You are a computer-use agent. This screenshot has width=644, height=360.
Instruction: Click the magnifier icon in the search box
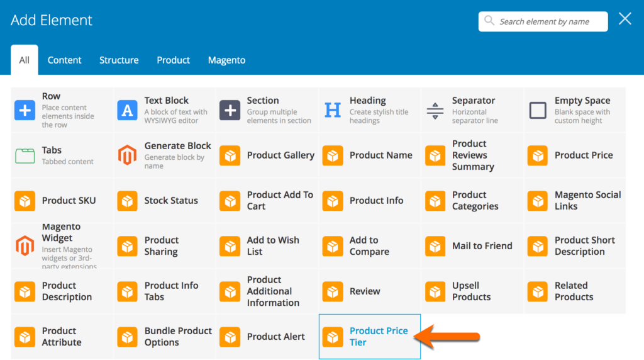(x=489, y=21)
